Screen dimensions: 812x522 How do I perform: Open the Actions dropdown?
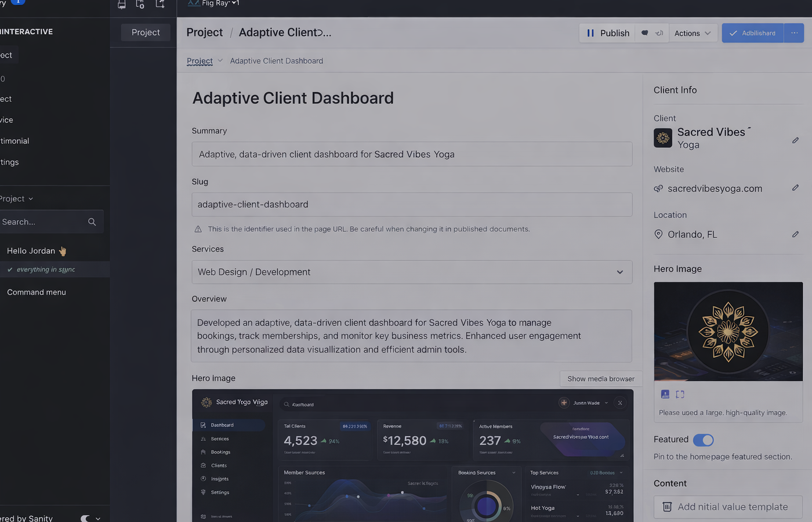[x=693, y=33]
